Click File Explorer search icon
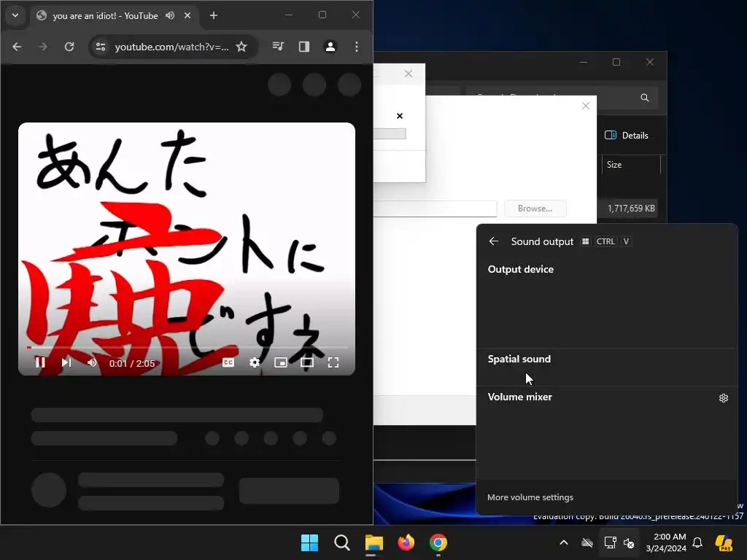 click(645, 98)
